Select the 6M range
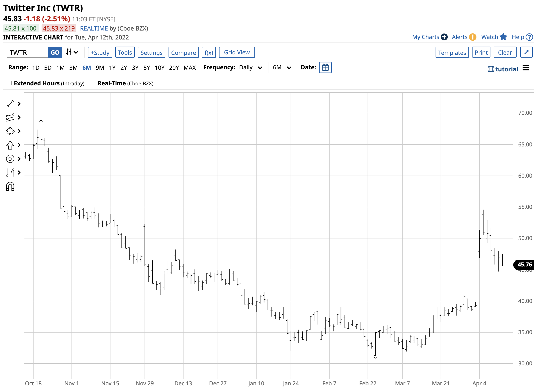546x392 pixels. pos(87,68)
